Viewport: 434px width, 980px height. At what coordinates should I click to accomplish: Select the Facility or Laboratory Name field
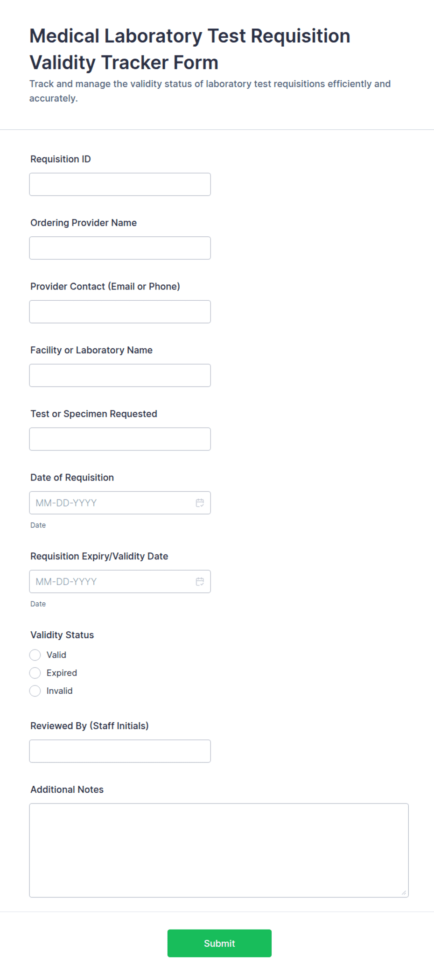[120, 375]
